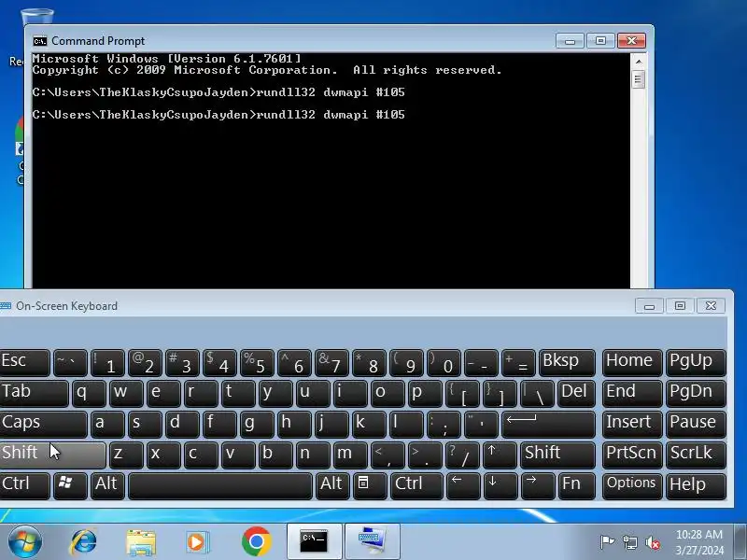Click the tilde backtick key
The height and width of the screenshot is (560, 747).
(70, 362)
